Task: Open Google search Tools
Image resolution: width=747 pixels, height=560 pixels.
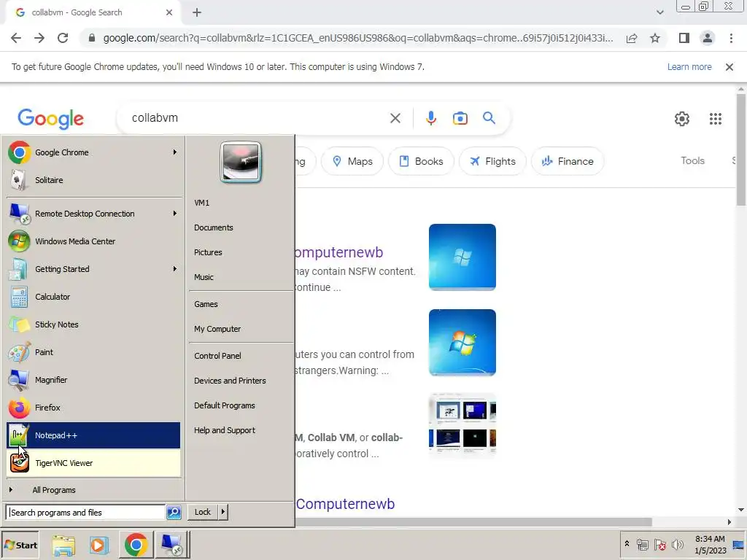Action: coord(693,161)
